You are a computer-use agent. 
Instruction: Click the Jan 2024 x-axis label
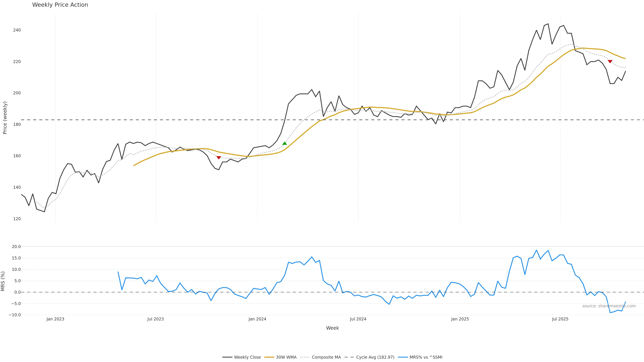point(257,319)
